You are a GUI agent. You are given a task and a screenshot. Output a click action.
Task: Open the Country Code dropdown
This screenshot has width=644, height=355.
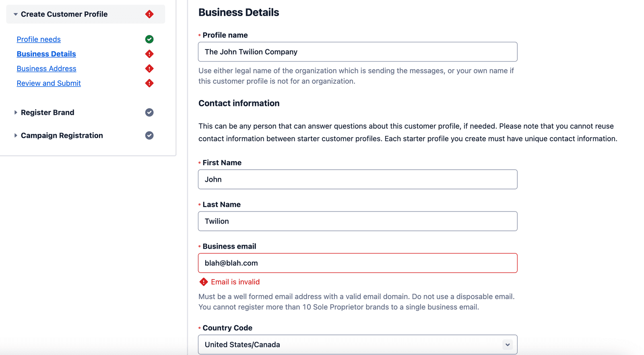point(507,345)
